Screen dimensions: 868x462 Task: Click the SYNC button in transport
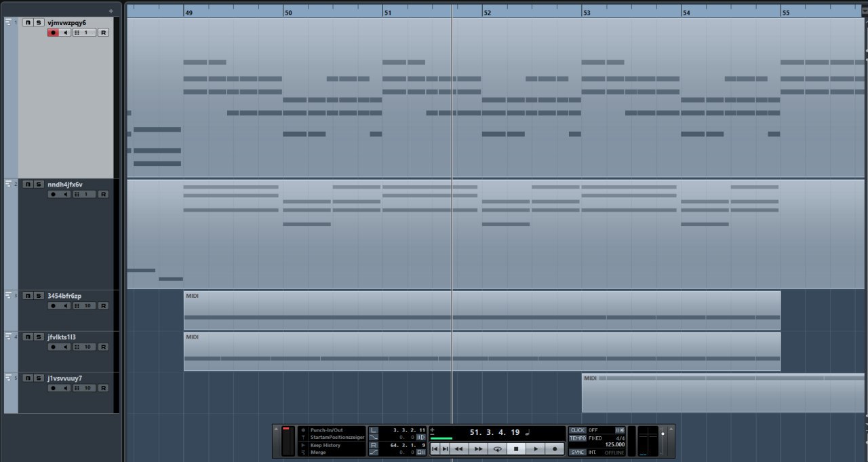click(577, 452)
